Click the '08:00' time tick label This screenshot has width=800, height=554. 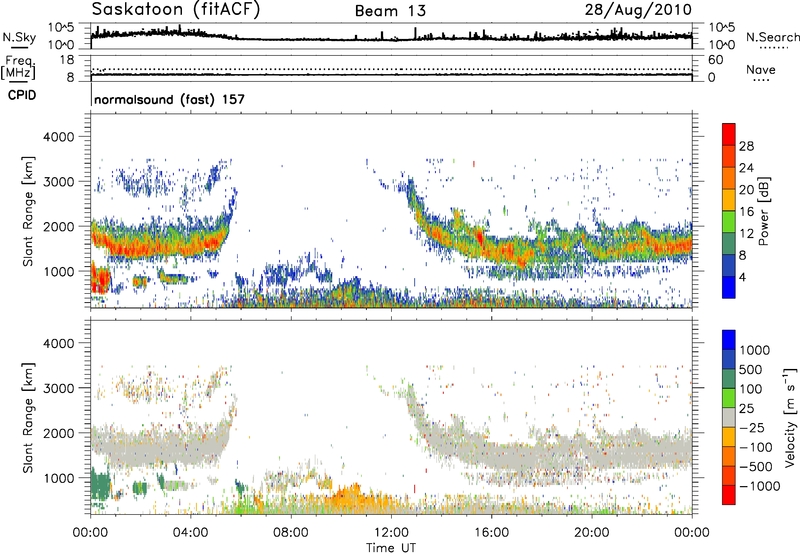coord(290,533)
